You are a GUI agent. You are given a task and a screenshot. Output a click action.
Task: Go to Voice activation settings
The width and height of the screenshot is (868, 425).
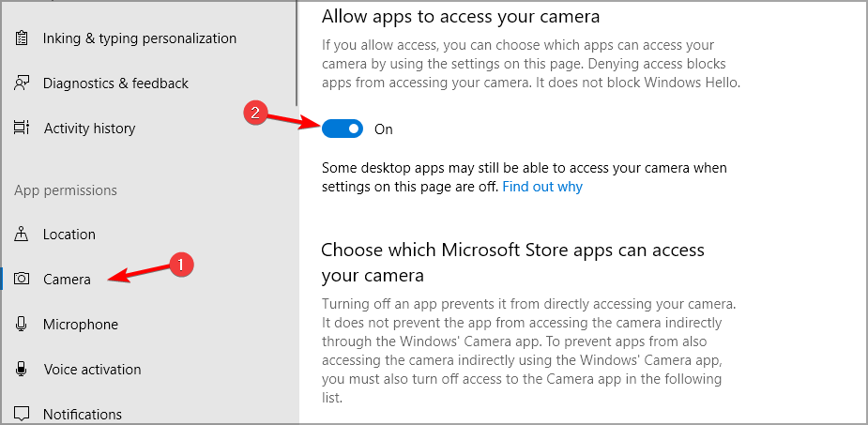click(x=93, y=369)
